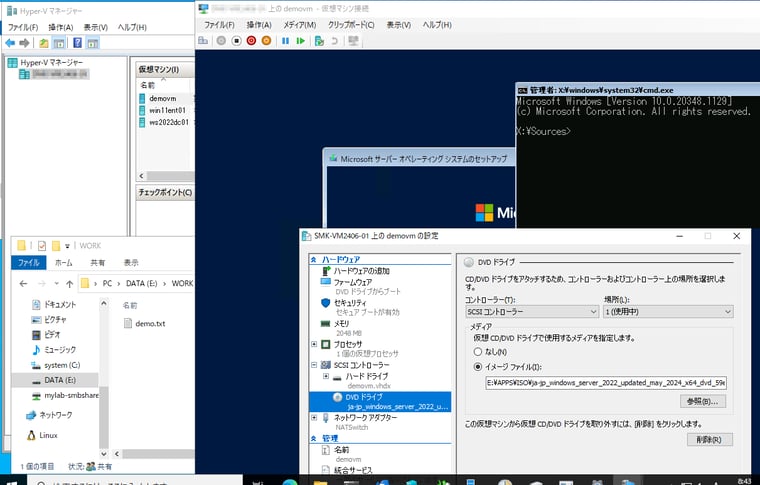Viewport: 760px width, 485px height.
Task: Click DATA (E:) in Explorer address breadcrumb
Action: tap(142, 283)
